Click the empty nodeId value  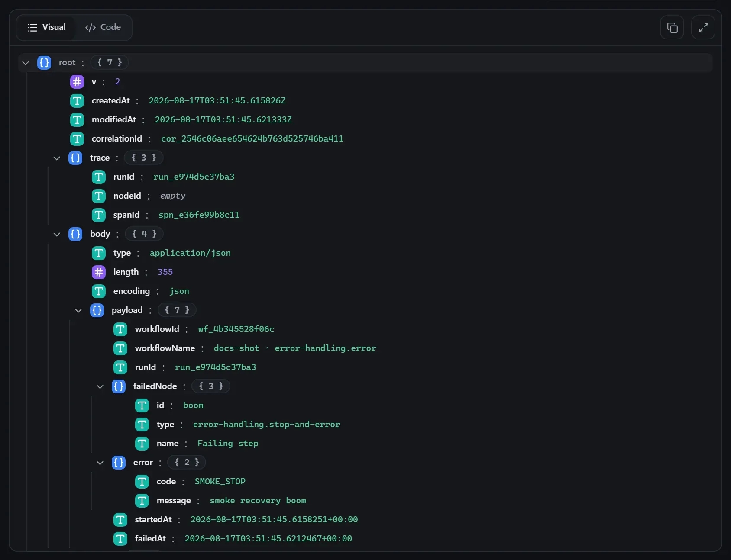(173, 196)
